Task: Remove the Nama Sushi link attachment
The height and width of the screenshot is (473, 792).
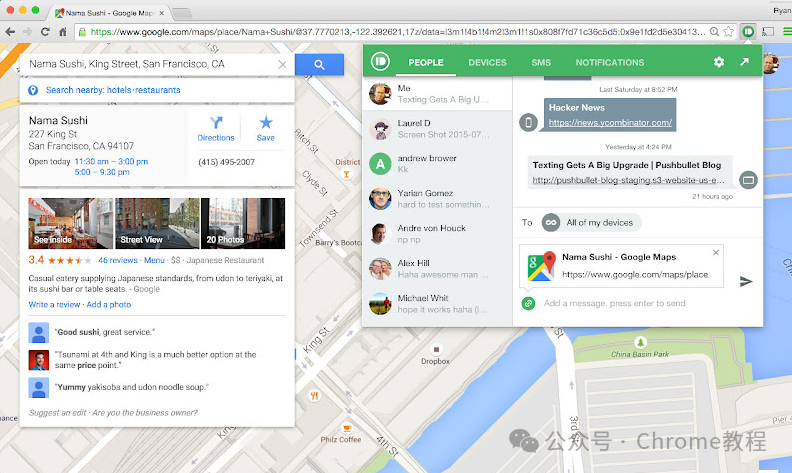Action: pyautogui.click(x=716, y=253)
